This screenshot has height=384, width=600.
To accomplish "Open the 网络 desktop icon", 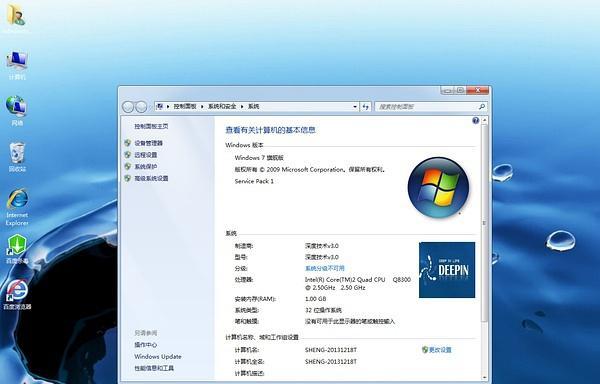I will [17, 111].
